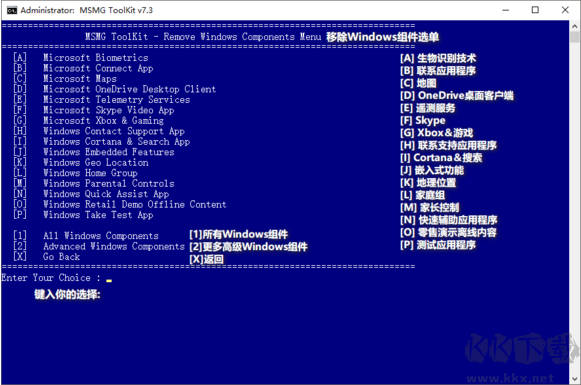Click the console window title bar icon
The image size is (581, 385).
coord(12,10)
